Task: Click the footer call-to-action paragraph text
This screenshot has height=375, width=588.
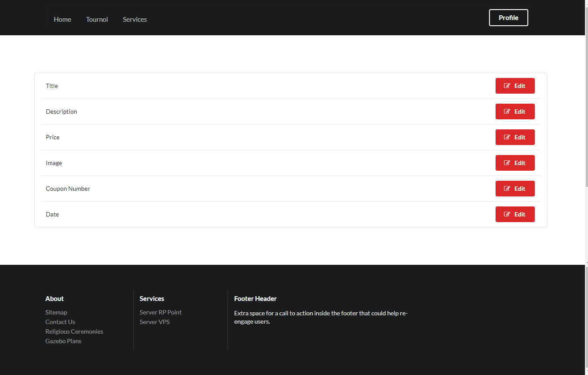Action: click(321, 318)
